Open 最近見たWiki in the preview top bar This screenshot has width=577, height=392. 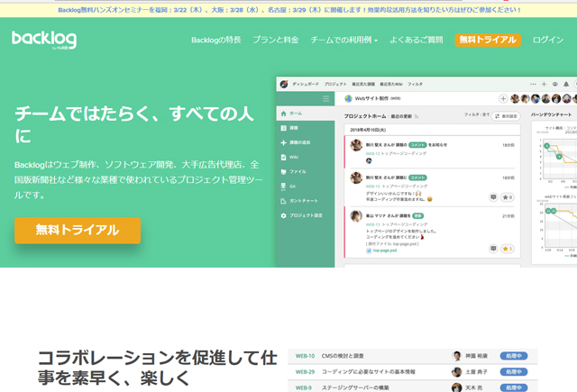coord(391,84)
